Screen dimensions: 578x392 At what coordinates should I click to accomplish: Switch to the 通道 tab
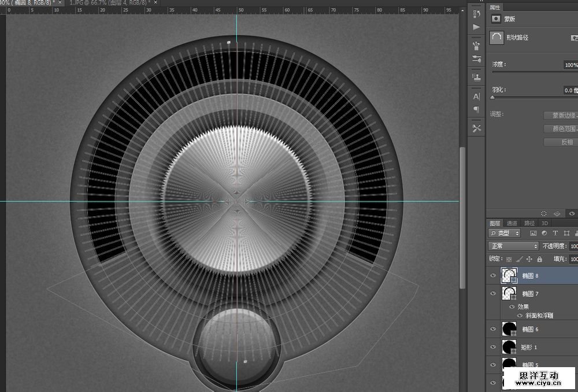tap(512, 223)
